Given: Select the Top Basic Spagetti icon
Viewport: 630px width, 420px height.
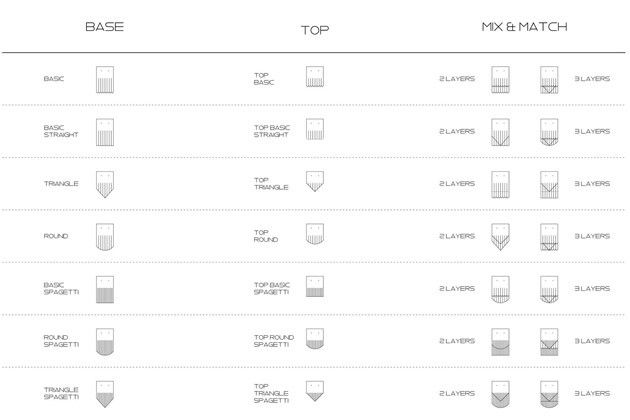Looking at the screenshot, I should [x=315, y=286].
